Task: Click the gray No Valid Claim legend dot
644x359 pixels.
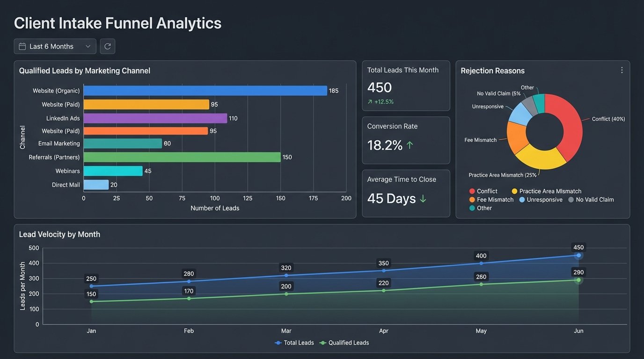Action: click(571, 200)
